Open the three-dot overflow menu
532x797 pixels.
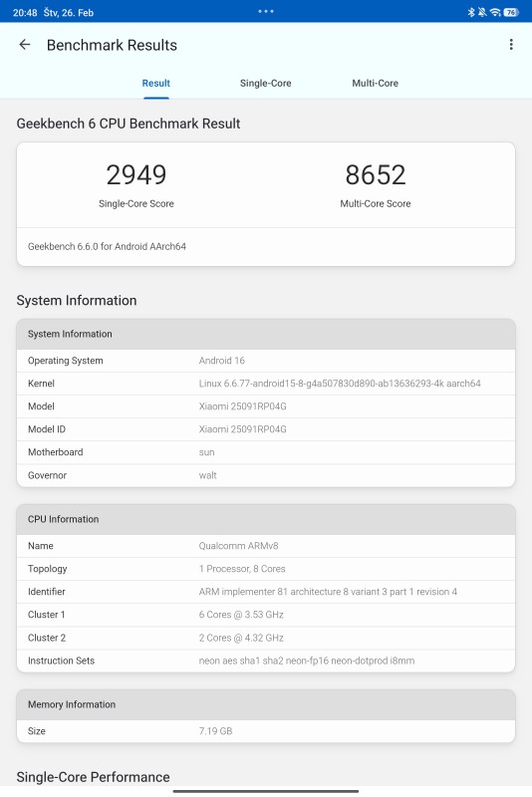[511, 45]
